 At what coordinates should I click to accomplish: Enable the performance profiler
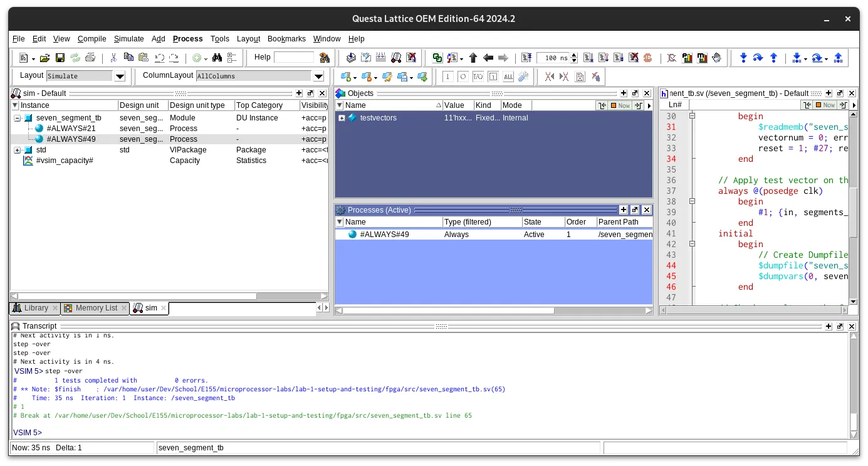[688, 58]
